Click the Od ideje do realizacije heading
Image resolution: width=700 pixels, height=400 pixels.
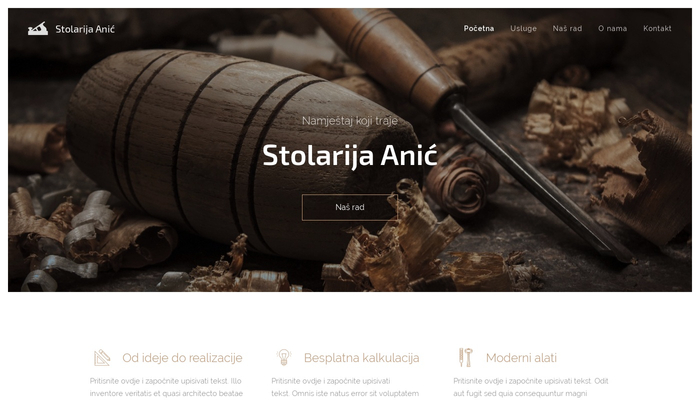tap(182, 358)
